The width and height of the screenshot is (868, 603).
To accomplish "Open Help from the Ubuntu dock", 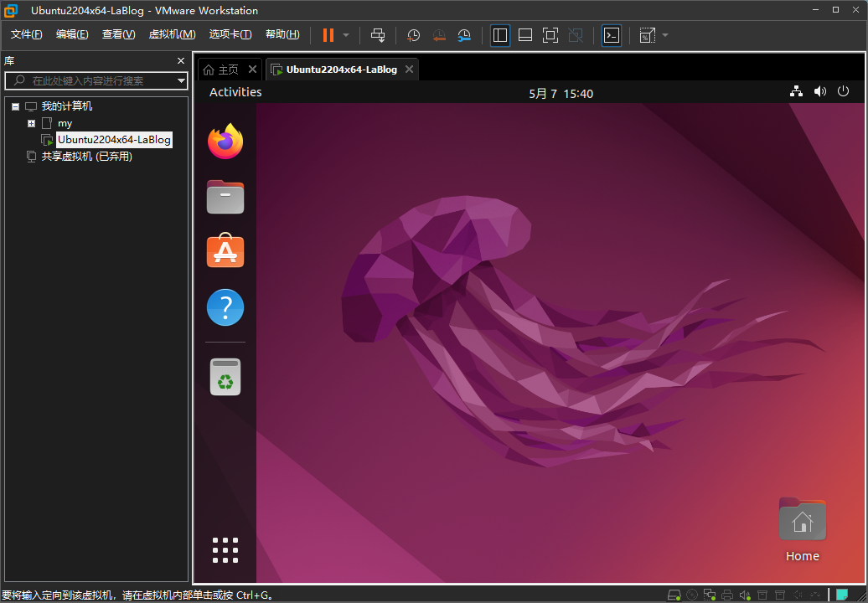I will tap(225, 307).
